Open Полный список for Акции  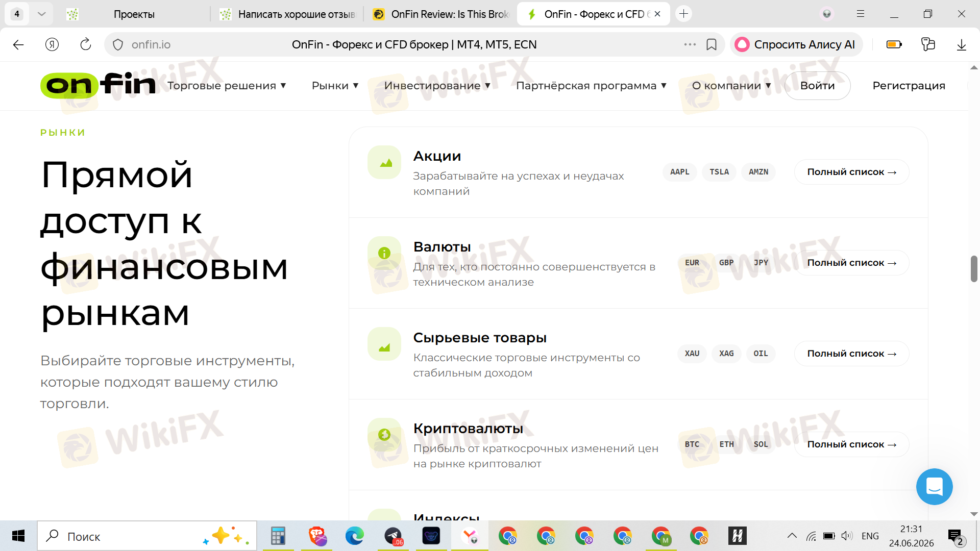851,172
